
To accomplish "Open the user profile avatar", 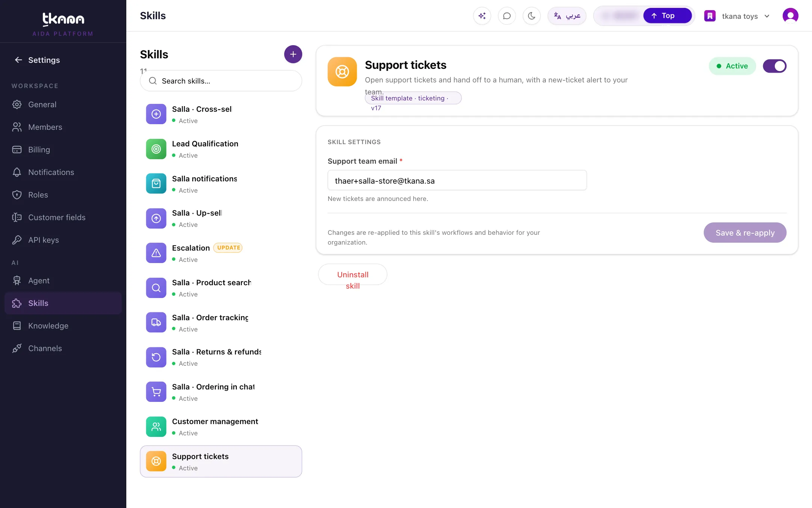I will pyautogui.click(x=790, y=16).
